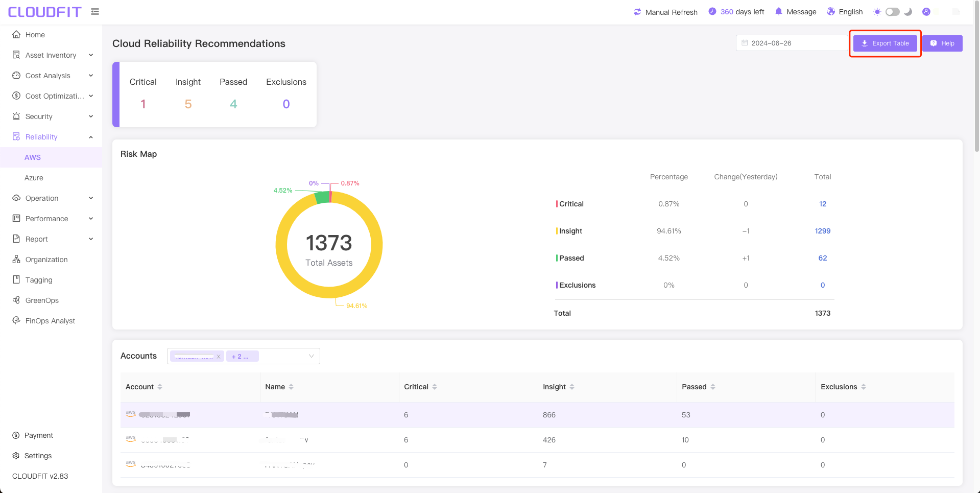Select the Azure submenu item

click(51, 178)
